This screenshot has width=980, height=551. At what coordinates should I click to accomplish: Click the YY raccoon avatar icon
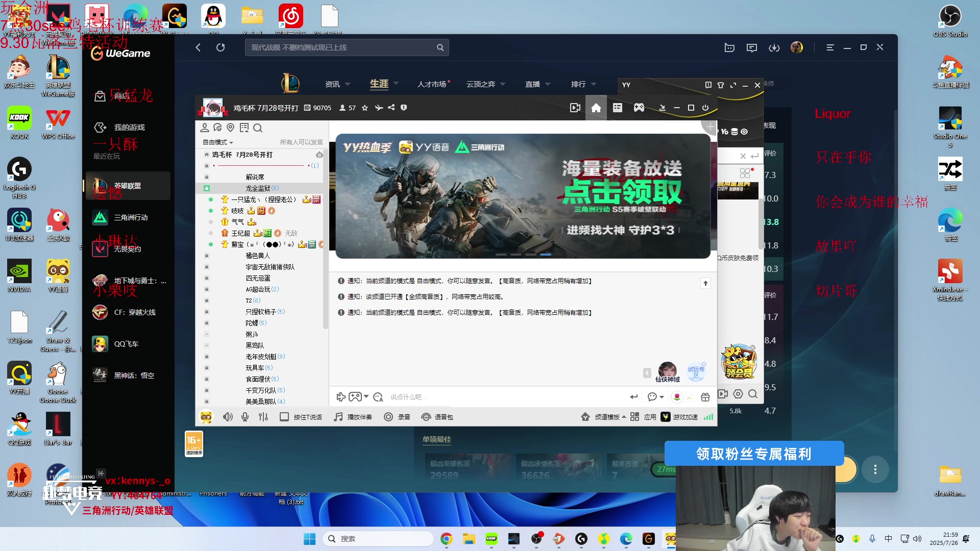(x=206, y=417)
